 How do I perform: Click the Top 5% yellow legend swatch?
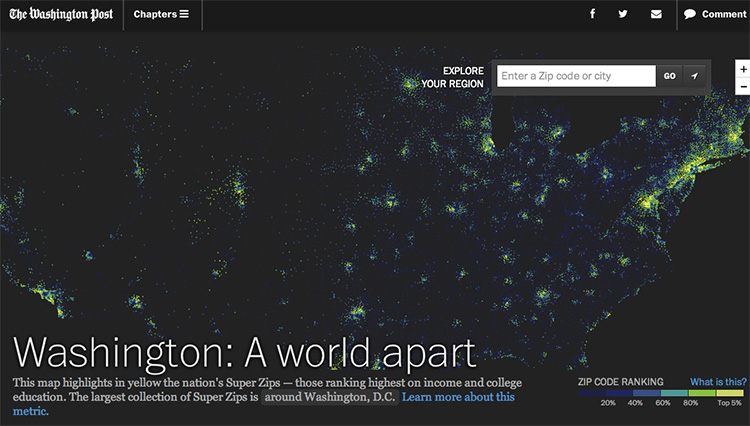pyautogui.click(x=728, y=392)
